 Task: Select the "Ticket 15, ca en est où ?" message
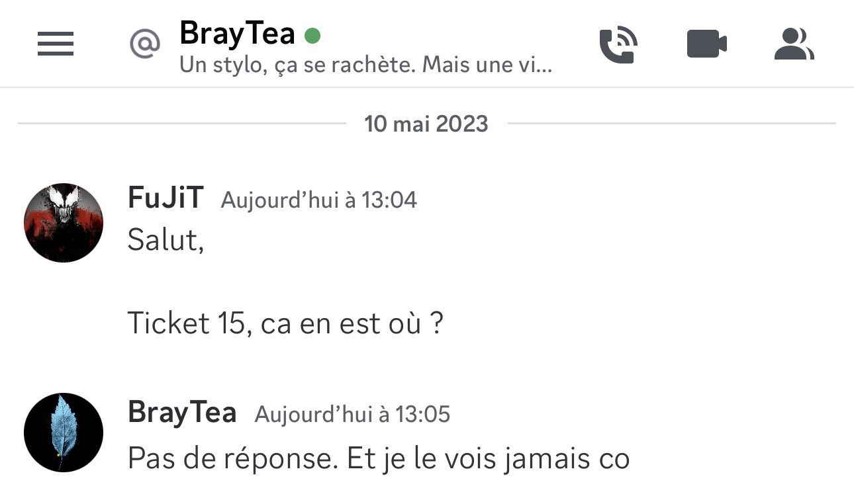point(285,324)
